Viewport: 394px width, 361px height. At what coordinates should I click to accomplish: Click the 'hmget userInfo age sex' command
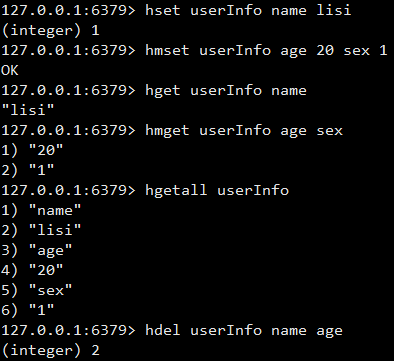click(x=244, y=130)
